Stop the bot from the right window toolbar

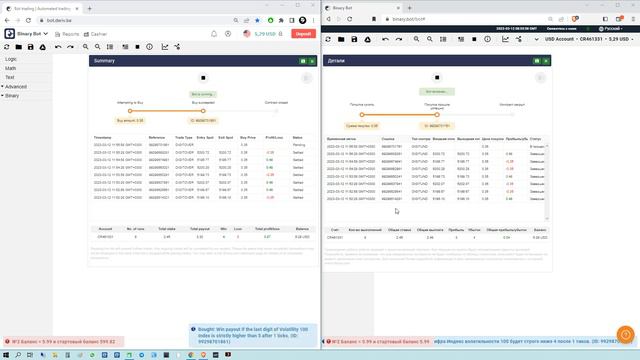[x=474, y=39]
